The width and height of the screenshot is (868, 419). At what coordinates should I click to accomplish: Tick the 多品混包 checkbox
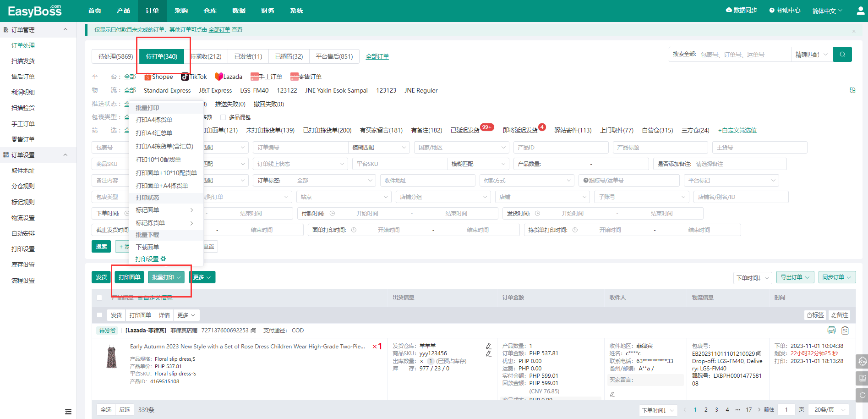[x=223, y=117]
